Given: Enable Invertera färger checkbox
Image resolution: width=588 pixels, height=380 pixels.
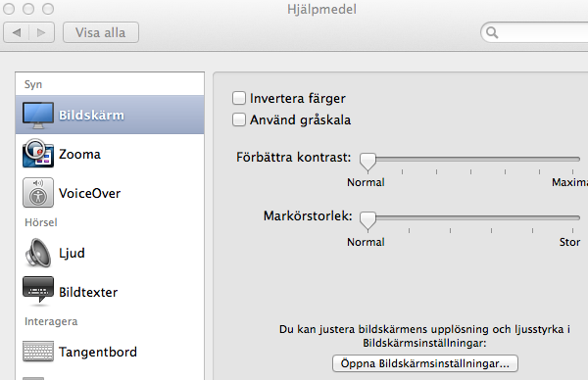Looking at the screenshot, I should point(239,98).
